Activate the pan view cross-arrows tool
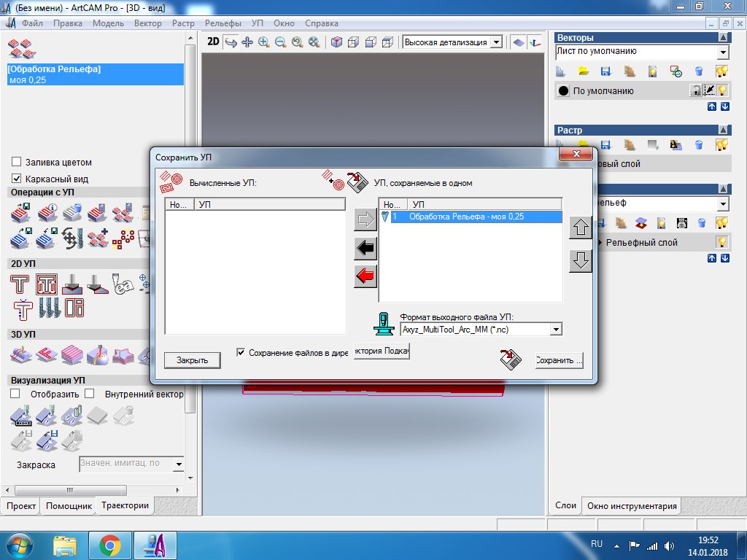Screen dimensions: 747x560 pos(247,42)
